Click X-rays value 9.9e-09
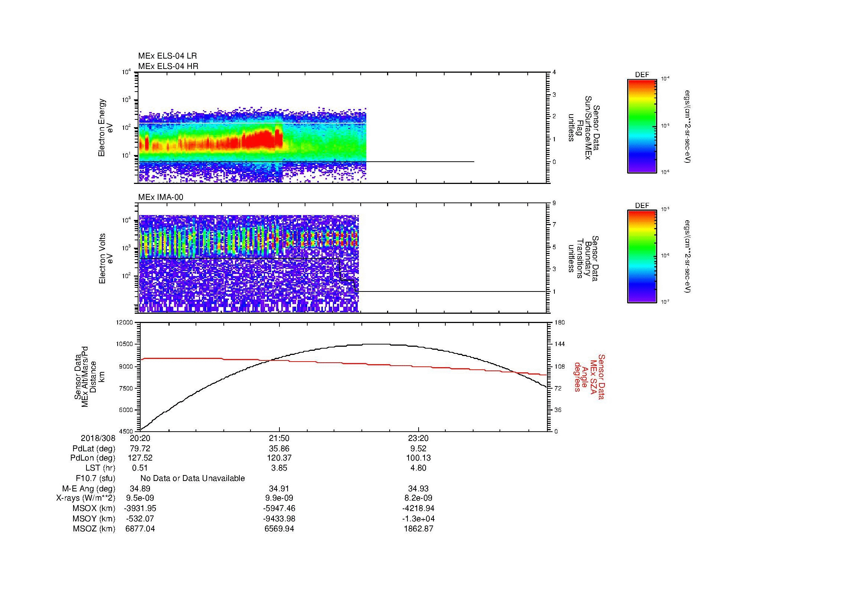Image resolution: width=868 pixels, height=613 pixels. point(279,498)
